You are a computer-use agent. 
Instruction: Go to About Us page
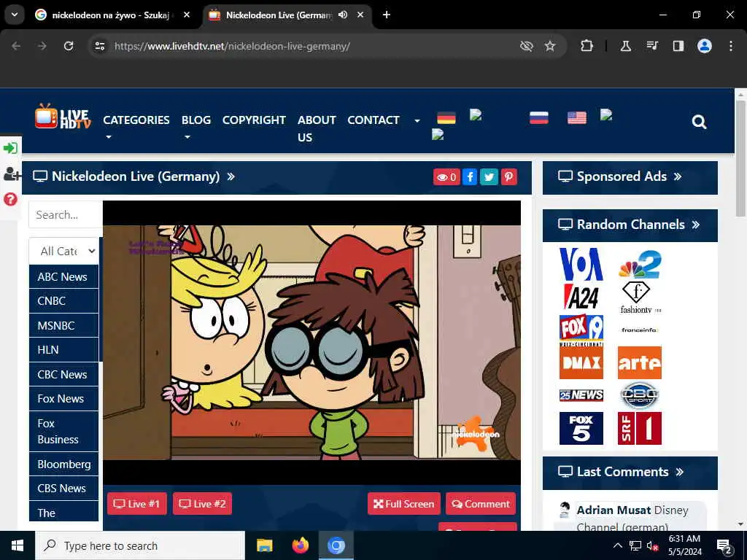point(317,128)
